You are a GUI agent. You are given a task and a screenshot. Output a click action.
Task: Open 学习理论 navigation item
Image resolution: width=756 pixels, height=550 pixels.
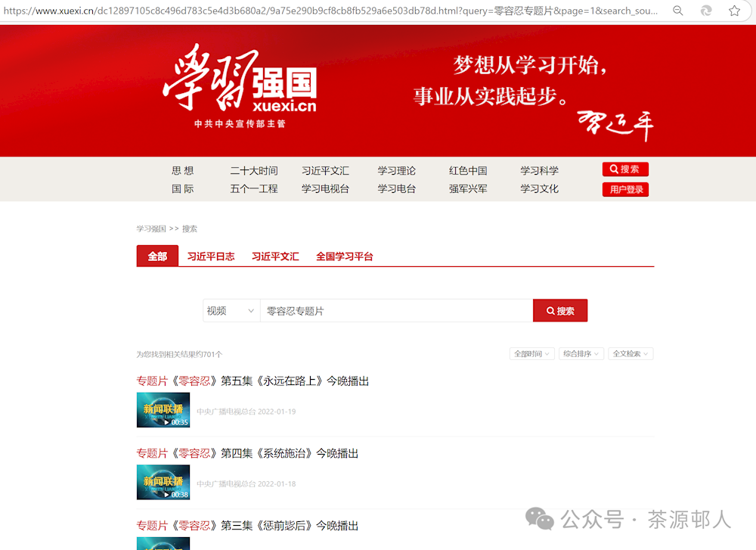point(397,171)
